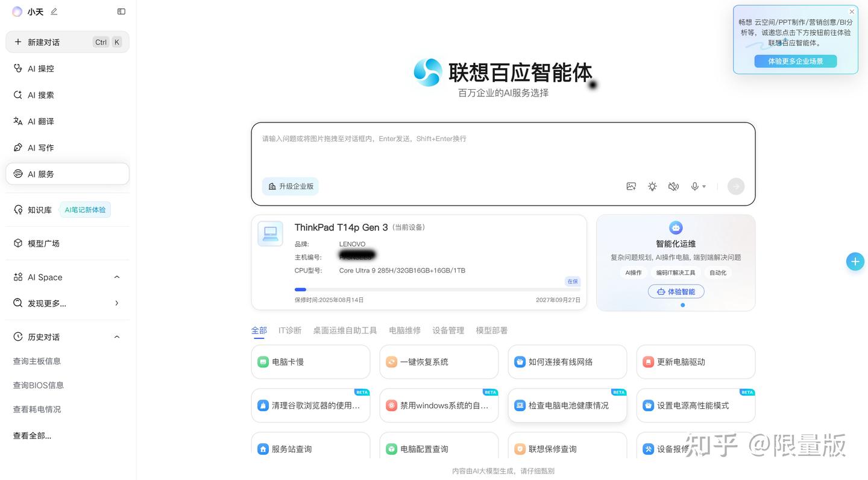The height and width of the screenshot is (480, 868).
Task: Click the microphone voice input icon
Action: click(694, 187)
